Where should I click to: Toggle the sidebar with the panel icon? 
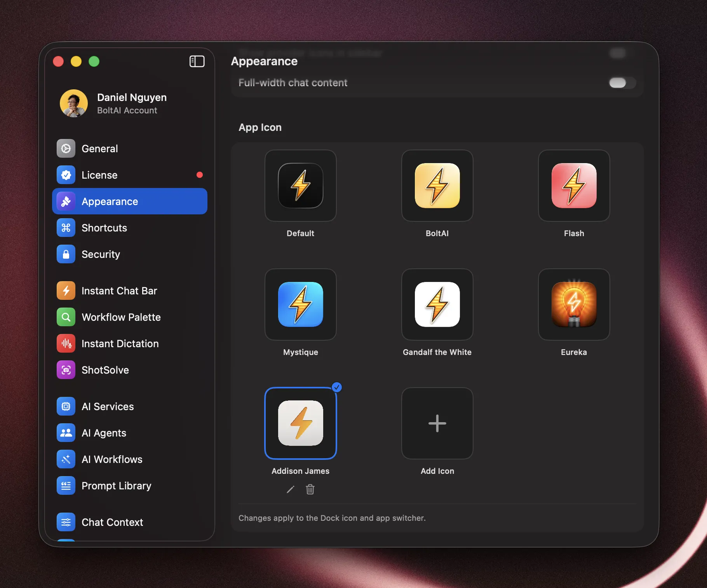coord(197,61)
